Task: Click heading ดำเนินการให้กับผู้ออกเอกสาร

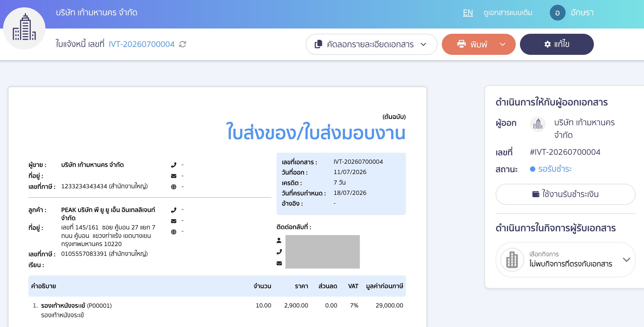Action: [552, 102]
